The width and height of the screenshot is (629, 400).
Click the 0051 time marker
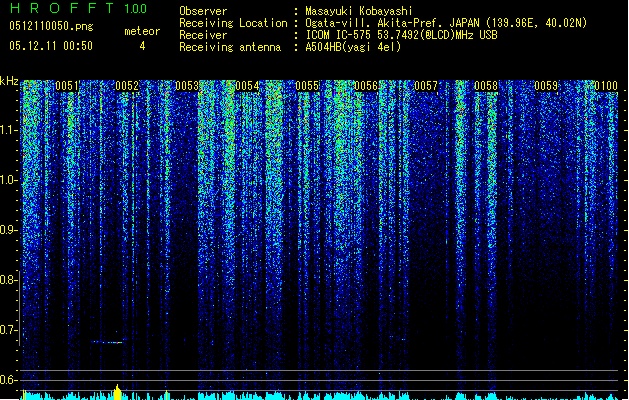pyautogui.click(x=67, y=86)
